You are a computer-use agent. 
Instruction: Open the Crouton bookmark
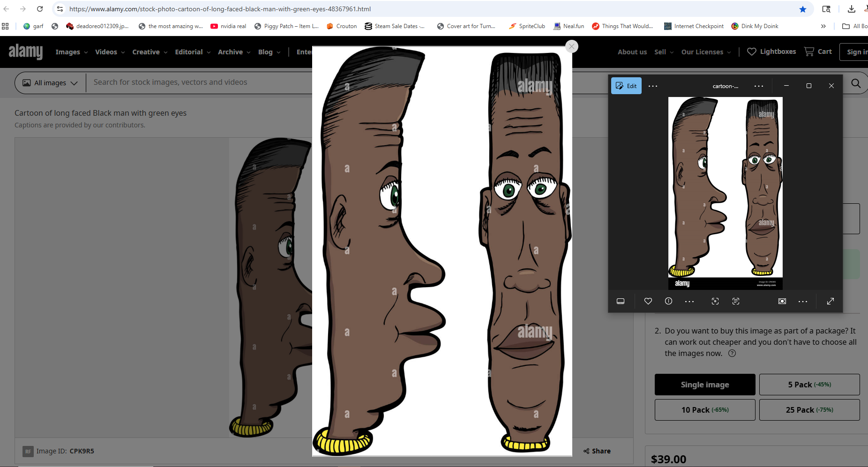(342, 26)
